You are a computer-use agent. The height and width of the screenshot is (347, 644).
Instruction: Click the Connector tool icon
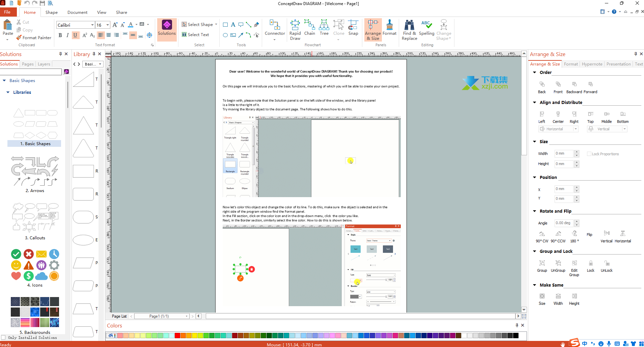coord(275,25)
